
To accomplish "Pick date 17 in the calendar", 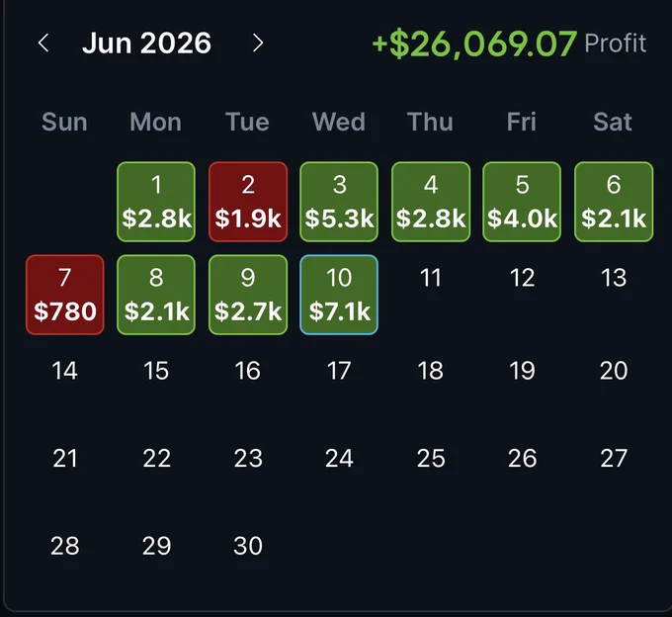I will coord(339,371).
